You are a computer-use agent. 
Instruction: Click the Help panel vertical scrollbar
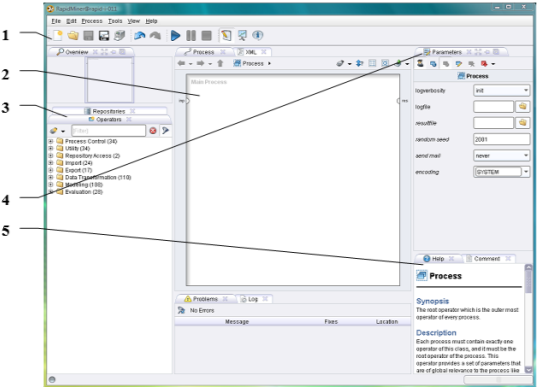528,318
